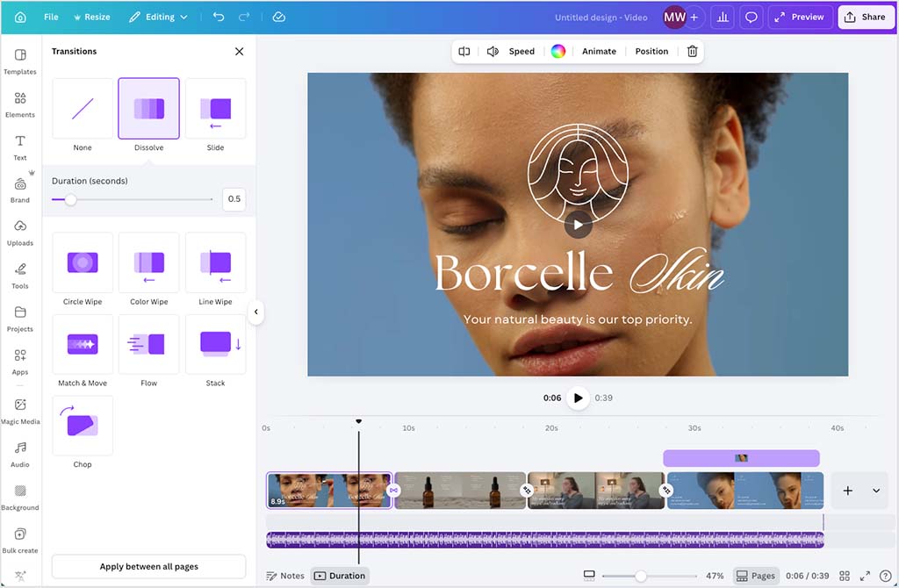Image resolution: width=899 pixels, height=588 pixels.
Task: Open the Background sidebar panel
Action: click(x=20, y=497)
